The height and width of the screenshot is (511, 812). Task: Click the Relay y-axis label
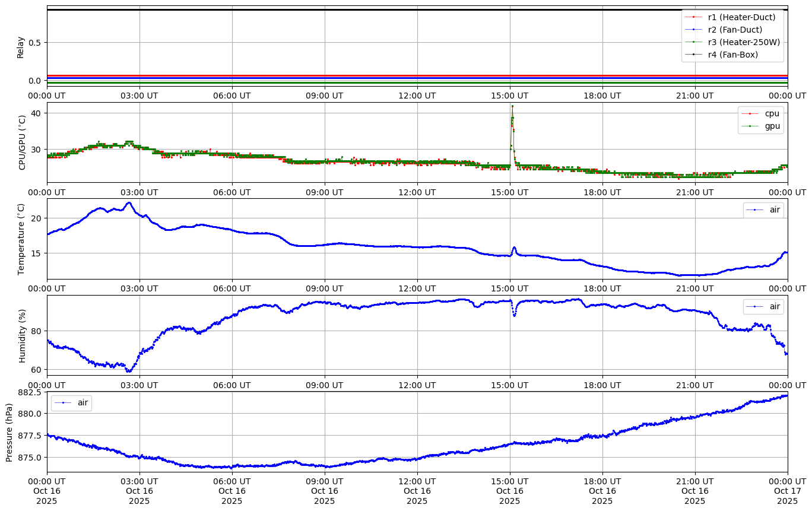[21, 47]
